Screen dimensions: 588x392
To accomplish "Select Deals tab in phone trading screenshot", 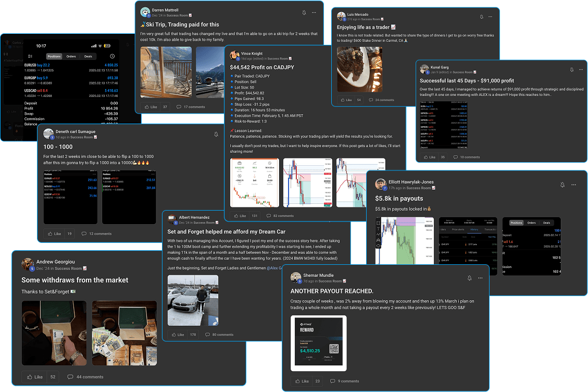I will pyautogui.click(x=88, y=56).
